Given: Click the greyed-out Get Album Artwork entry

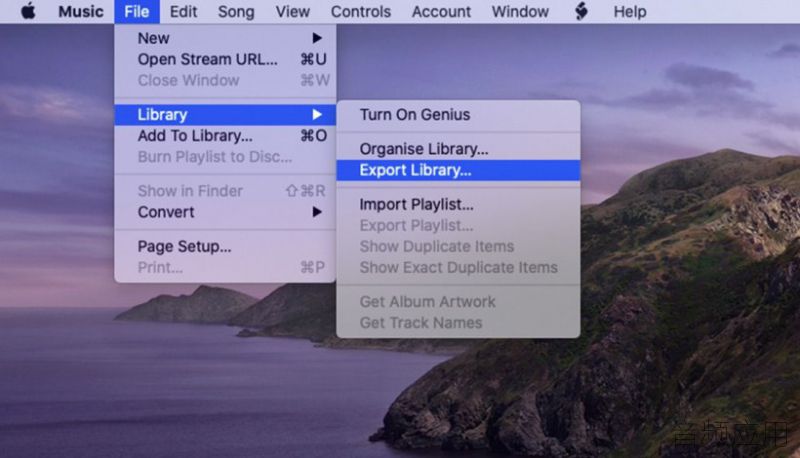Looking at the screenshot, I should coord(458,301).
